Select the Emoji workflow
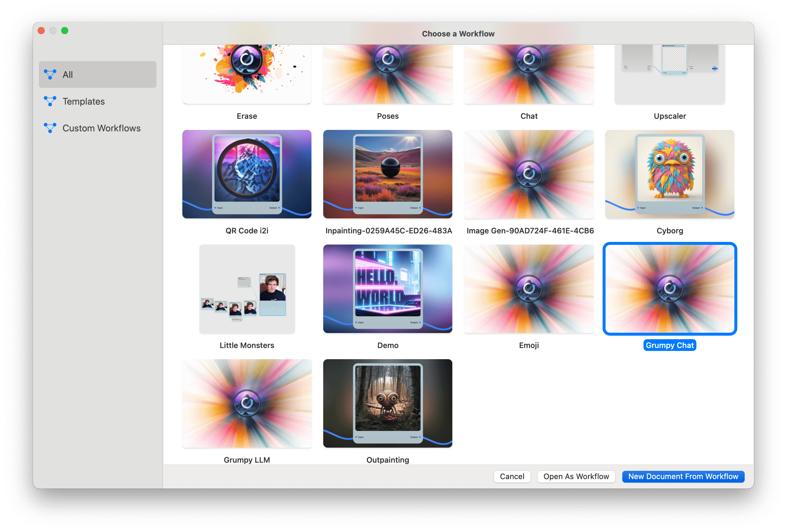This screenshot has height=532, width=787. coord(528,289)
